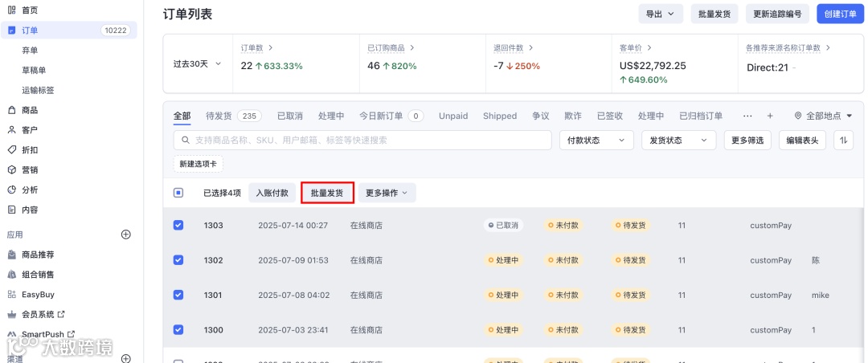Open 退回件数 metric arrow
Image resolution: width=868 pixels, height=363 pixels.
(x=530, y=48)
